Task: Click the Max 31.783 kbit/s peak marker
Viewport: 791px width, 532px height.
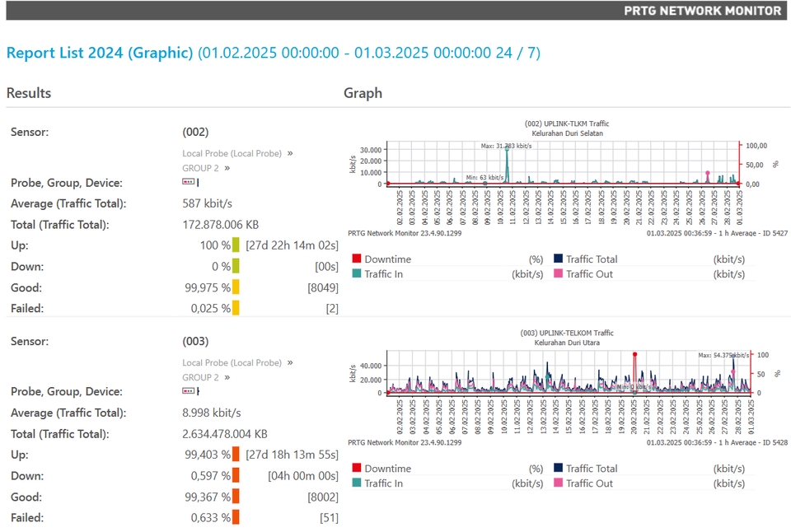Action: pos(507,148)
